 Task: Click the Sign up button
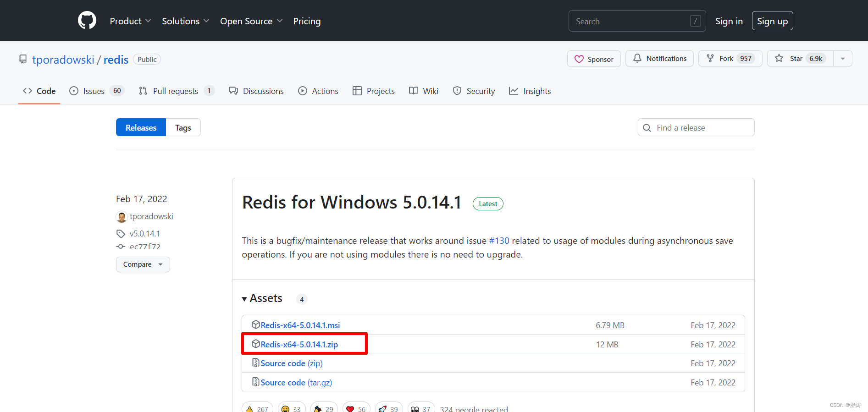[x=772, y=21]
